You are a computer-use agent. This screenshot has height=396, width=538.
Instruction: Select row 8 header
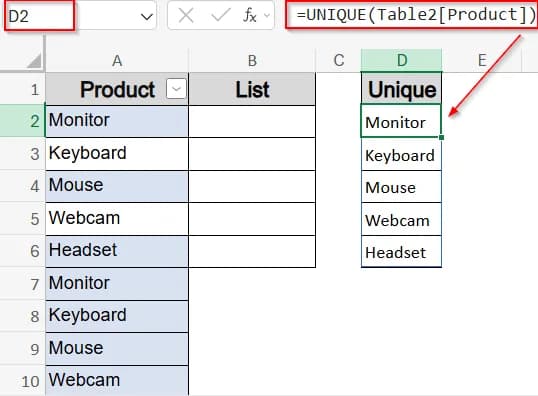[x=22, y=316]
